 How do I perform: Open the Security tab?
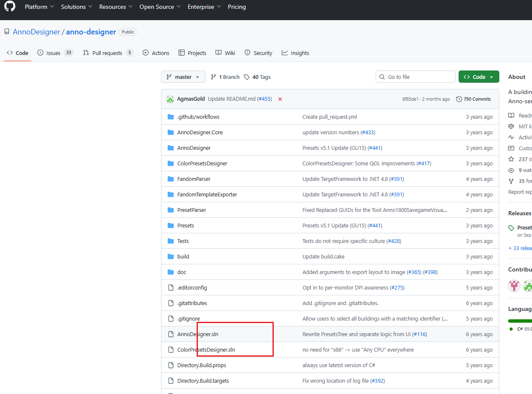pos(258,53)
